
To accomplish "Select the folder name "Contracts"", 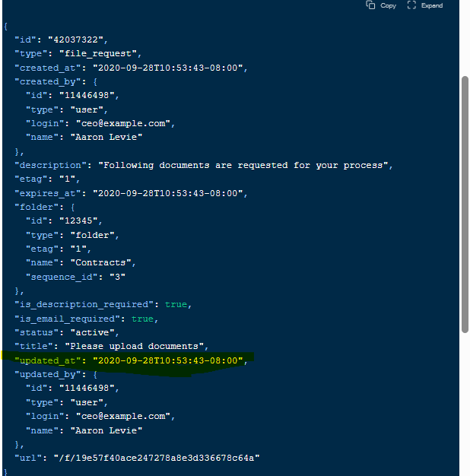I will [101, 262].
